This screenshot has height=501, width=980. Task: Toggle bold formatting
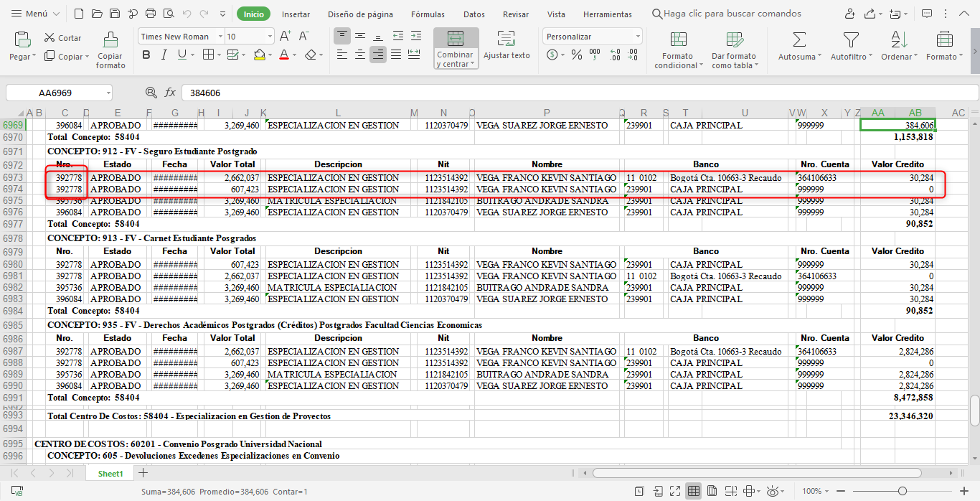pos(146,55)
